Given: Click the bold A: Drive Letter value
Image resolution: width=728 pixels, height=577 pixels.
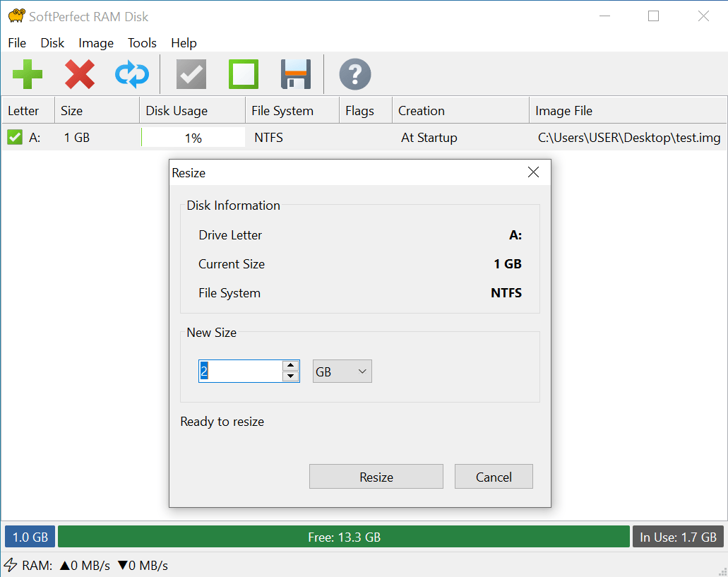Looking at the screenshot, I should pos(515,235).
